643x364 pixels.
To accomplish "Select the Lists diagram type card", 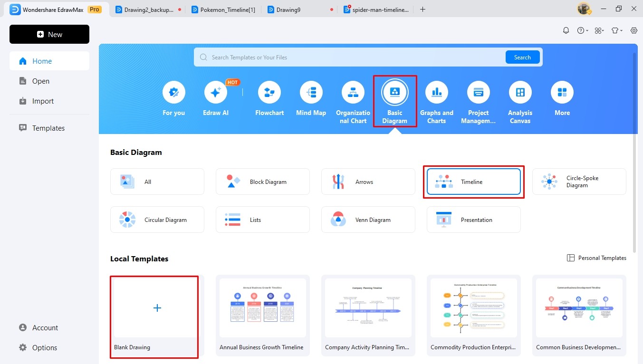I will point(263,220).
